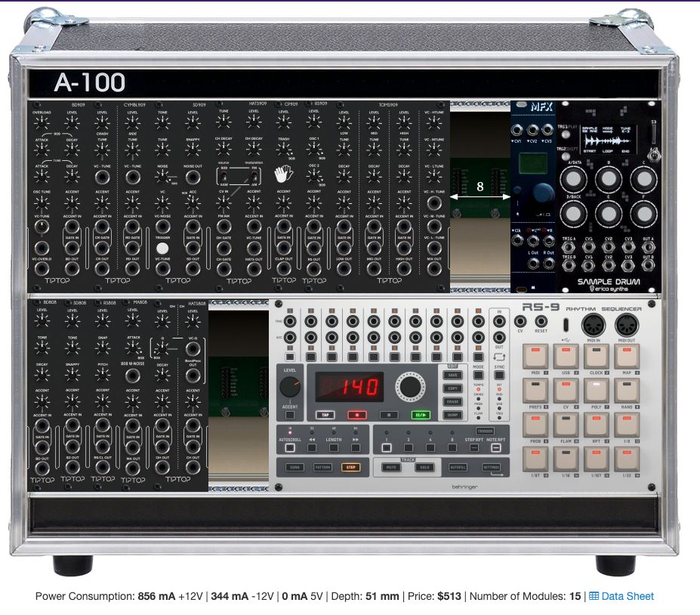Flip the HATS909 modulation FM/AM switch
This screenshot has width=700, height=615.
click(x=254, y=177)
